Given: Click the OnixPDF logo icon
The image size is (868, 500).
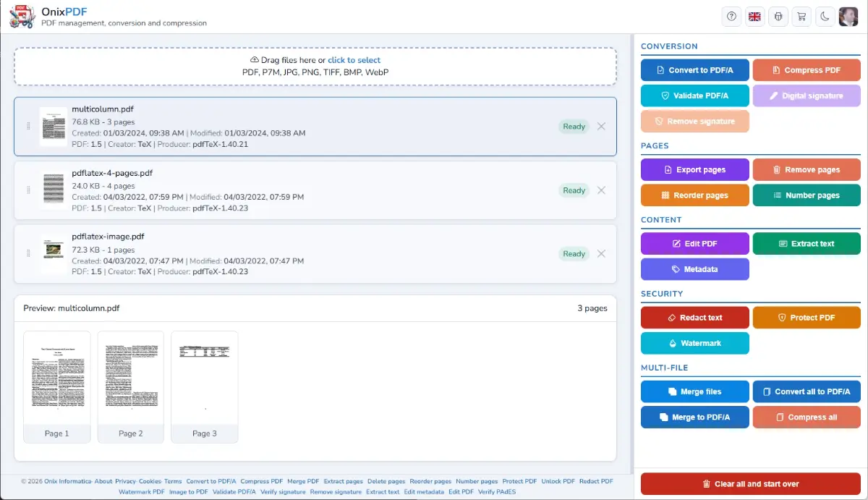Looking at the screenshot, I should pos(22,17).
